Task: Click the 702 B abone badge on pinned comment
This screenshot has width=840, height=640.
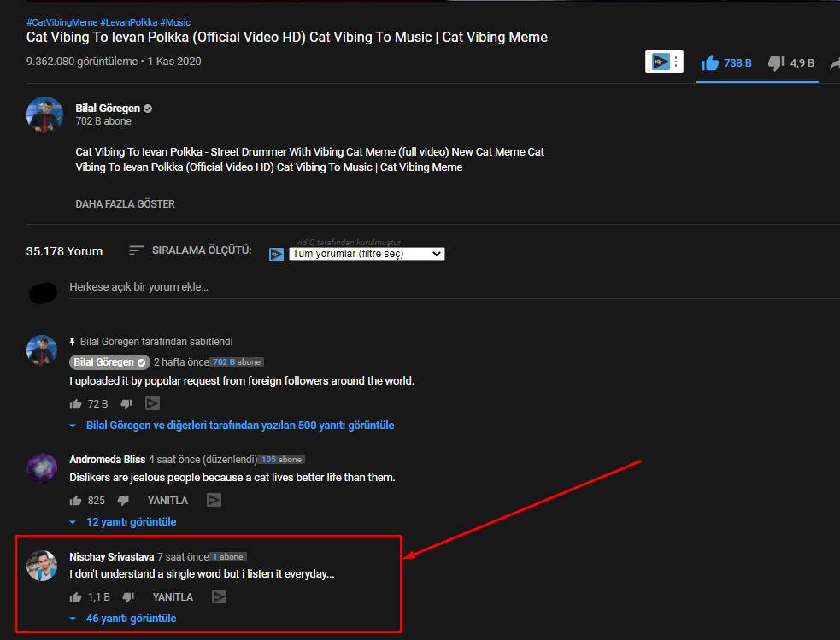Action: coord(237,362)
